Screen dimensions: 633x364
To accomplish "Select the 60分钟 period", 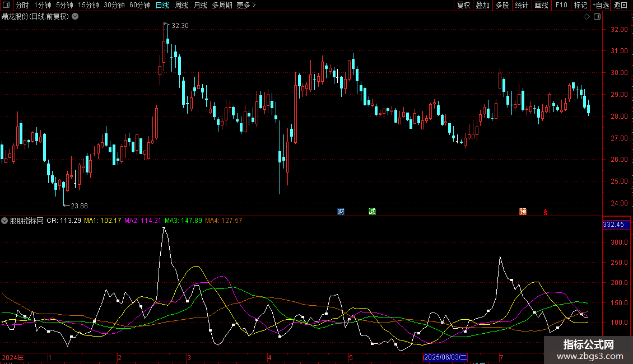I will click(140, 5).
